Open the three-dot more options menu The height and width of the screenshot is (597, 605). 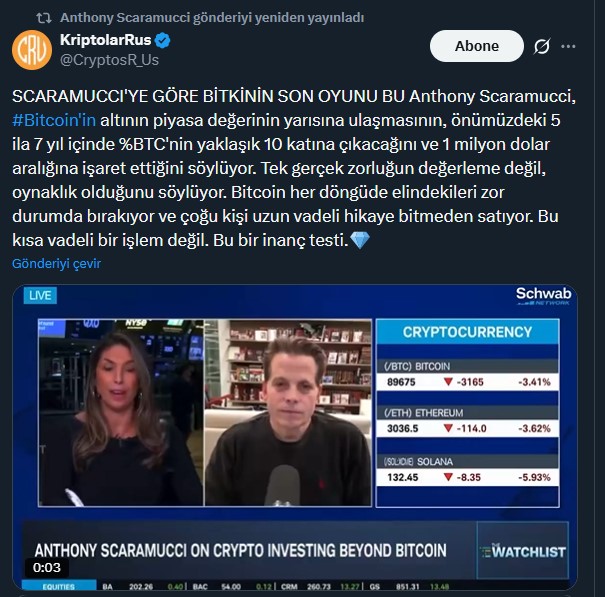coord(568,46)
